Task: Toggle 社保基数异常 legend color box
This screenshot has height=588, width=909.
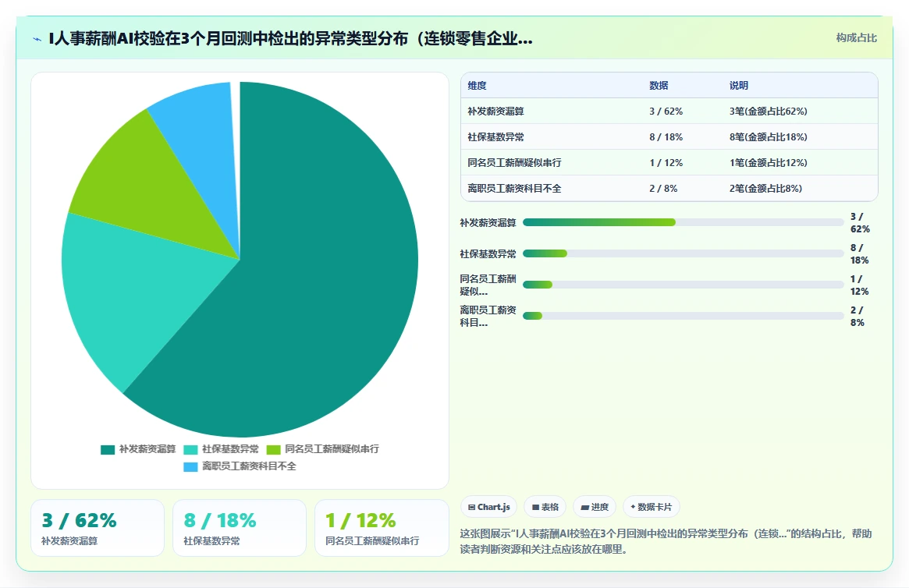Action: pos(190,449)
